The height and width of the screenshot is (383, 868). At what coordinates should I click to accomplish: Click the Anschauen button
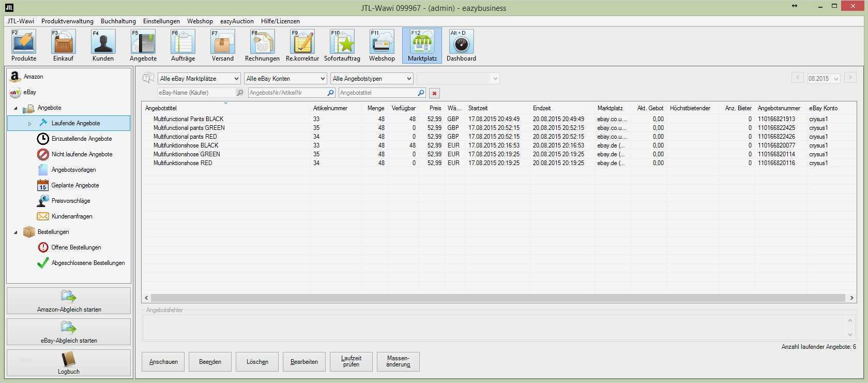pyautogui.click(x=163, y=362)
